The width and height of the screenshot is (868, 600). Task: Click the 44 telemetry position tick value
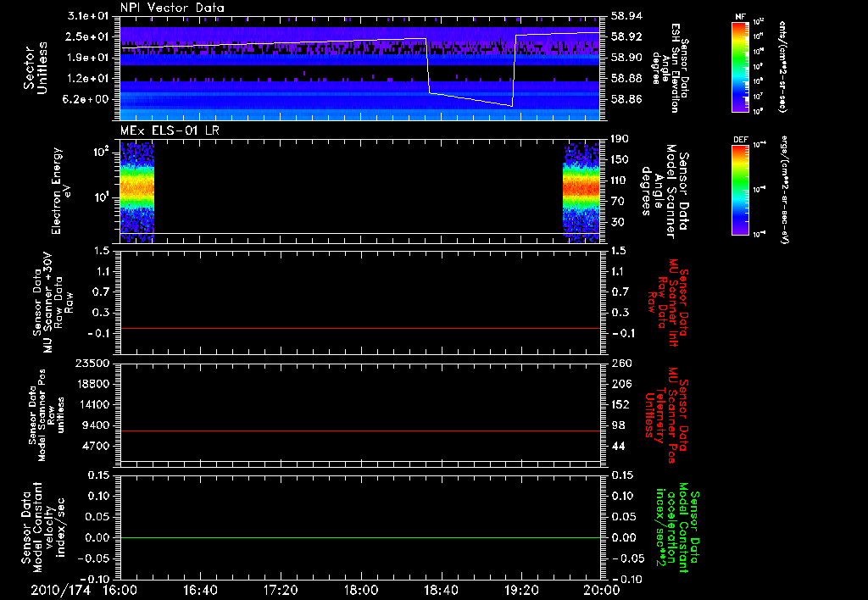(618, 446)
